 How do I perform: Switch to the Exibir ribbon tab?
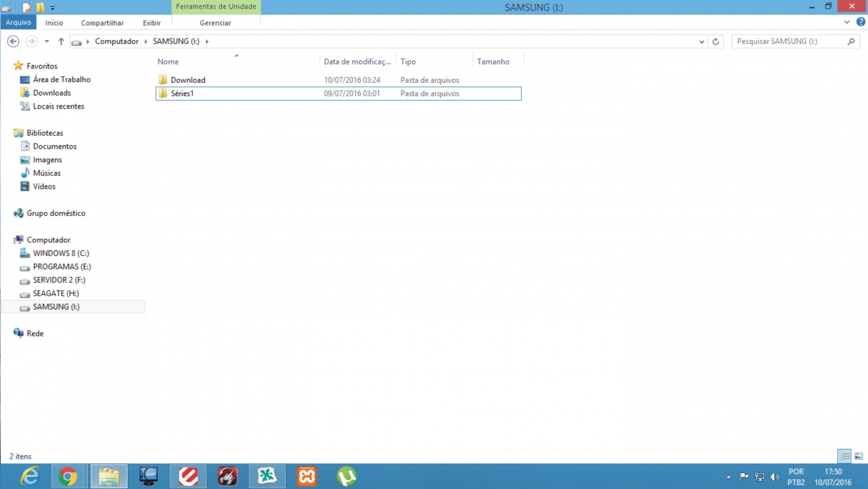[151, 23]
